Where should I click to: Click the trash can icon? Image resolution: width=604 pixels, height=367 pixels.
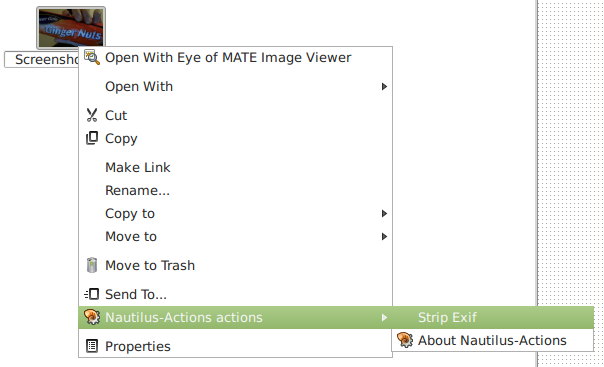click(92, 265)
